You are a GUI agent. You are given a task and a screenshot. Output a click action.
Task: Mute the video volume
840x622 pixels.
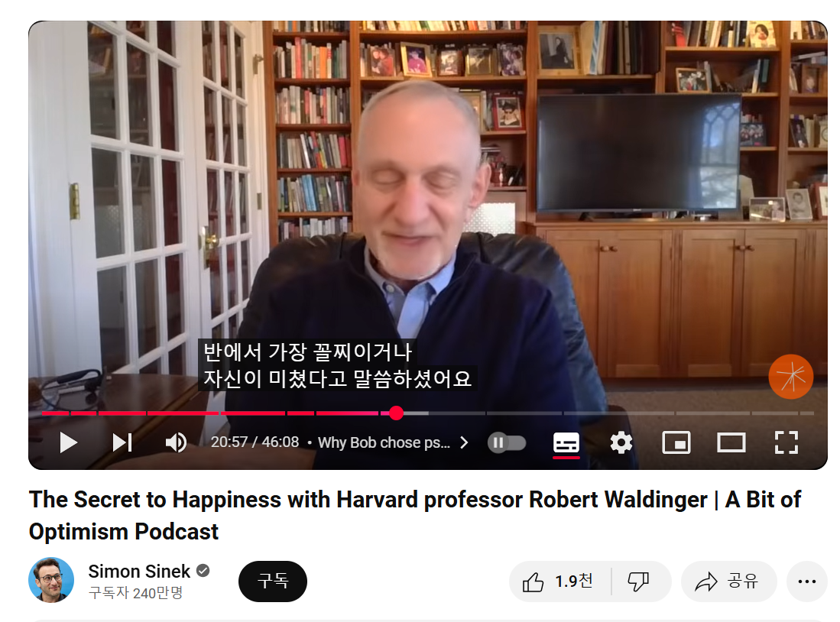[176, 442]
